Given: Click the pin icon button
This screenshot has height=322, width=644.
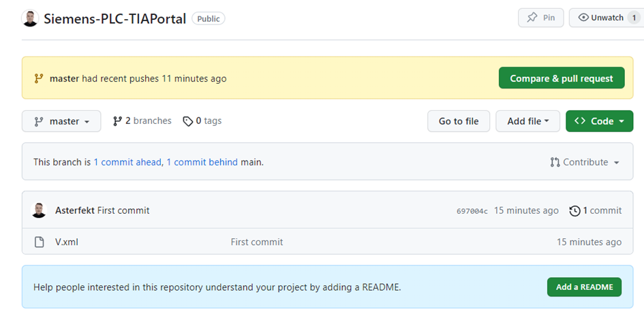Looking at the screenshot, I should tap(532, 18).
